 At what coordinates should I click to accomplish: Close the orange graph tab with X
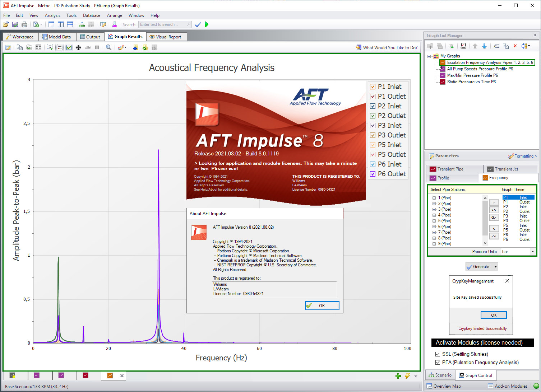click(122, 376)
